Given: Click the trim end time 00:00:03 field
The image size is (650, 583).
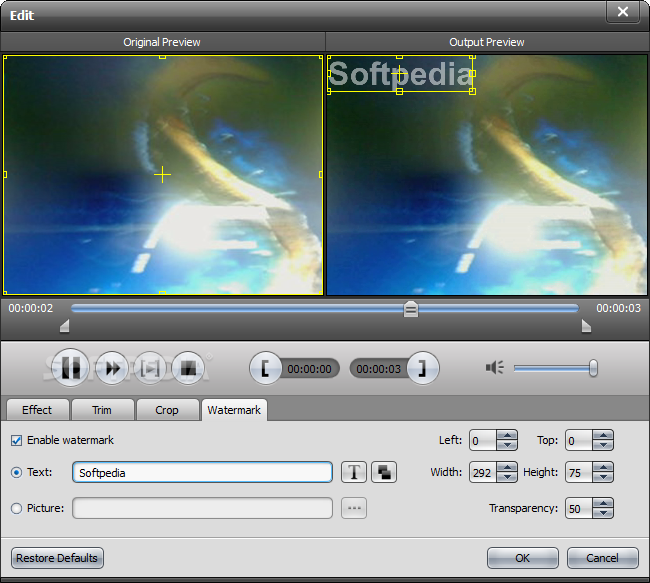Looking at the screenshot, I should pyautogui.click(x=378, y=369).
